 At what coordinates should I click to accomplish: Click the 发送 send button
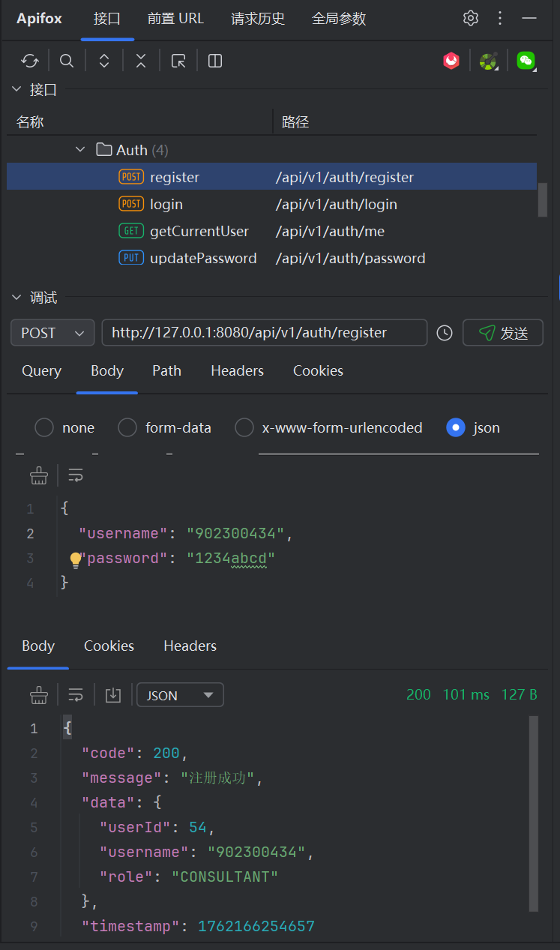tap(503, 333)
